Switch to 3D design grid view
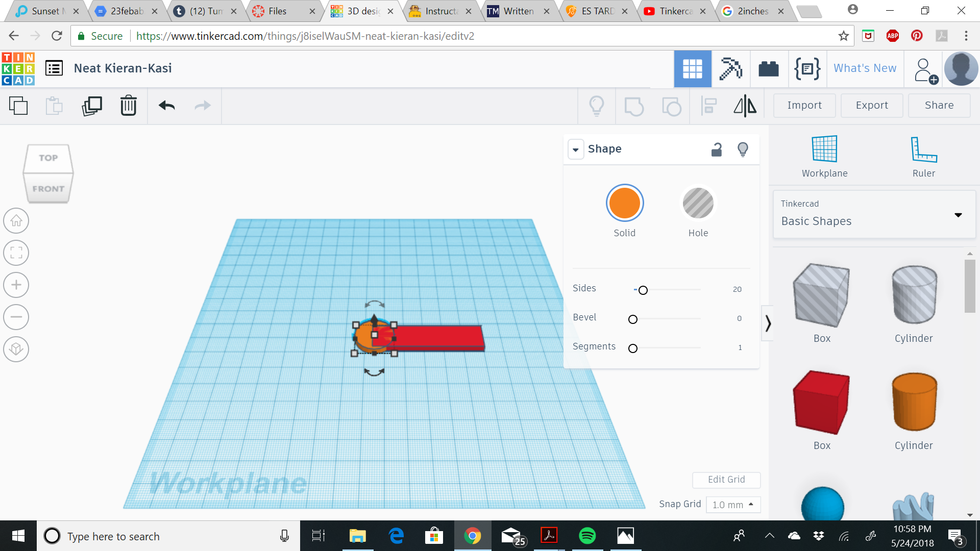980x551 pixels. 693,69
